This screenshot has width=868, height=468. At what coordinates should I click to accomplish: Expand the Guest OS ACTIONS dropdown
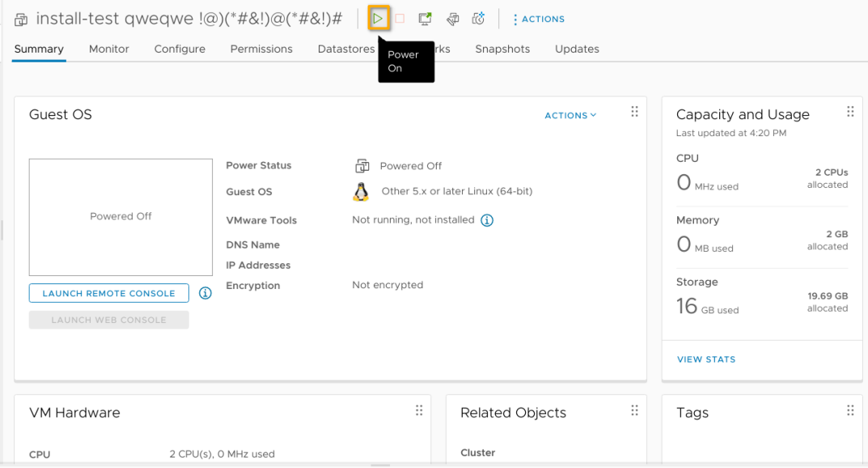(570, 116)
